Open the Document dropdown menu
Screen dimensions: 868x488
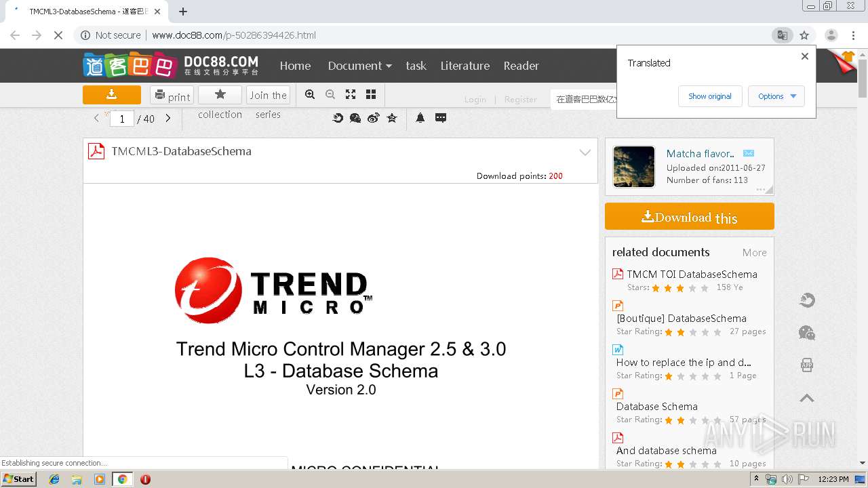tap(359, 66)
